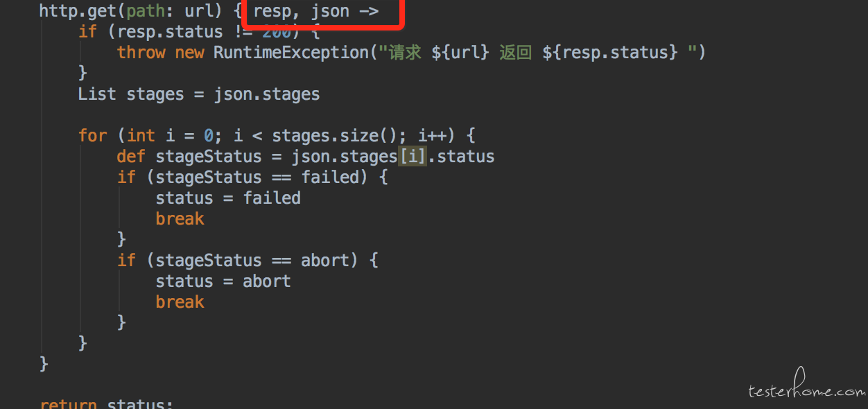Click 'failed' in the first if condition

329,177
